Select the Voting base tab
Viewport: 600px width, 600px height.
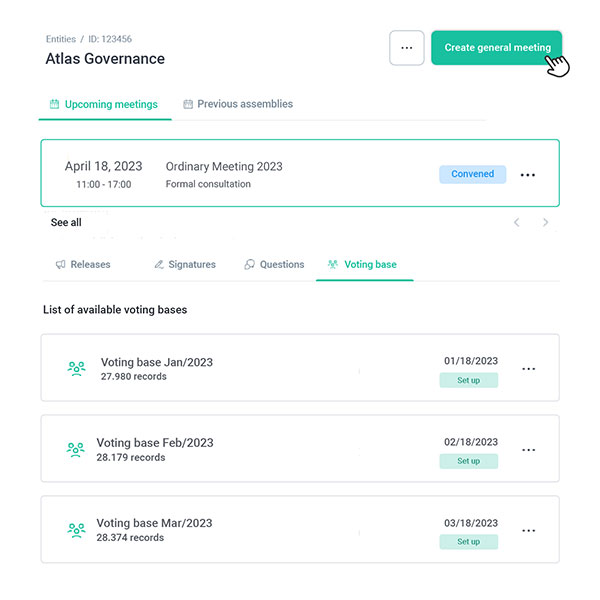362,265
